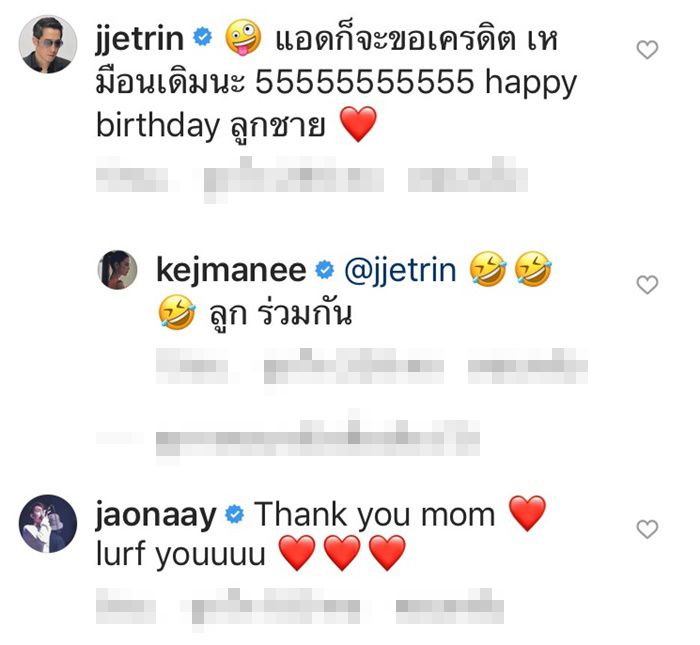View jaonaay's profile photo

click(48, 523)
